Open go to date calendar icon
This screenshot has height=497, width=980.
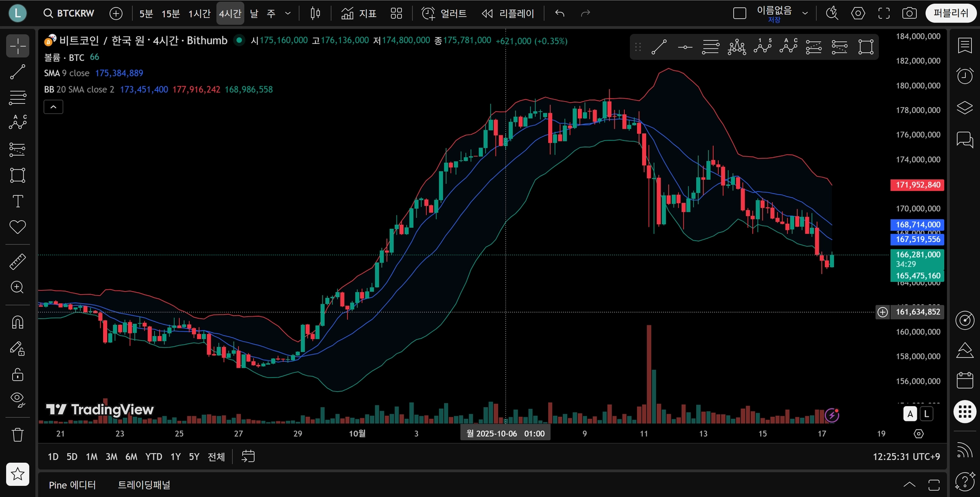pyautogui.click(x=248, y=456)
